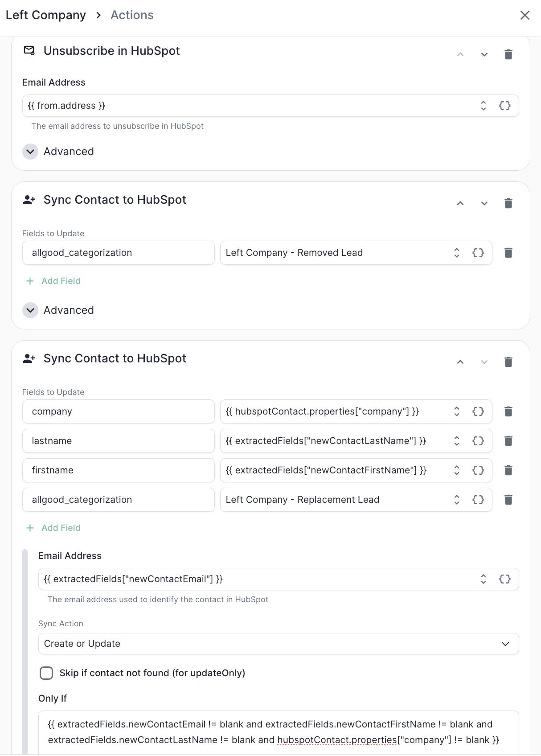This screenshot has width=541, height=756.
Task: Add Field in second Sync Contact action
Action: [x=53, y=528]
